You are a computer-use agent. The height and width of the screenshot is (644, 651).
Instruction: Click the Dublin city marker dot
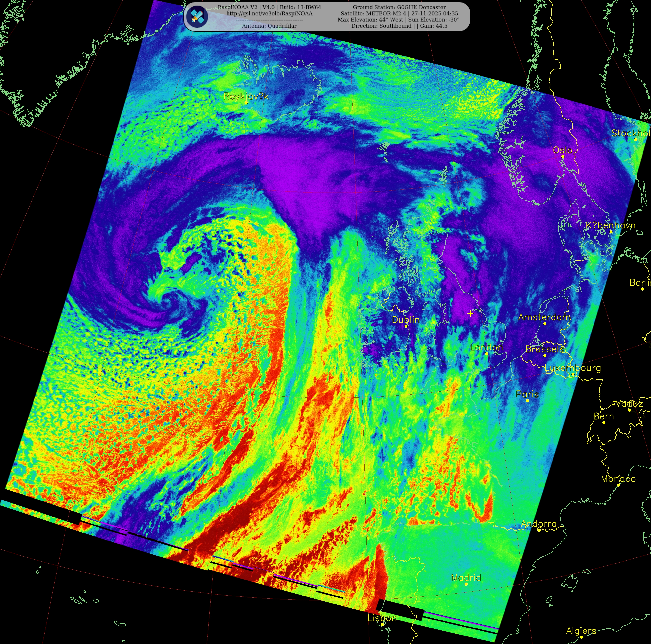(x=406, y=326)
